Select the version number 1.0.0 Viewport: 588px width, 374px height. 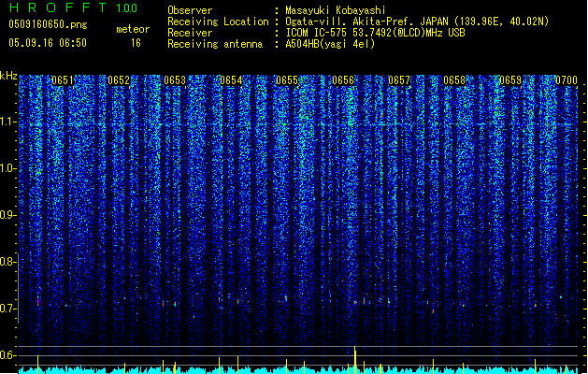click(127, 8)
